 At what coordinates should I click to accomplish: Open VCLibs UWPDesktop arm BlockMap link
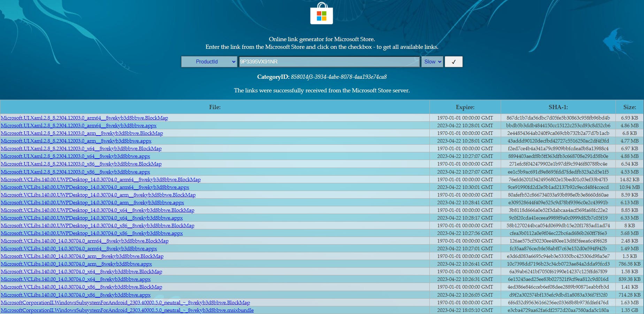point(98,195)
